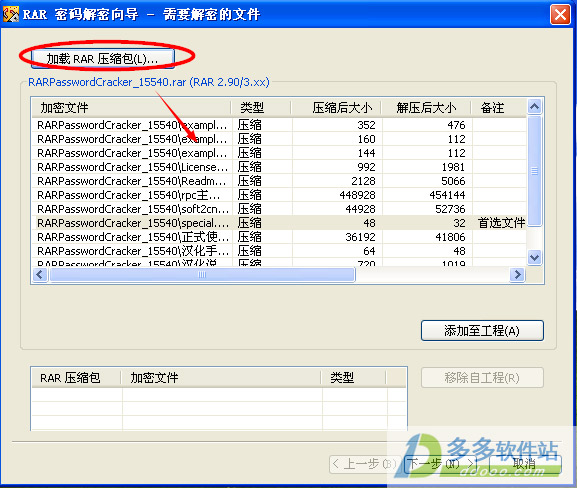Click the compressed size value 992
The width and height of the screenshot is (577, 488).
click(x=366, y=167)
